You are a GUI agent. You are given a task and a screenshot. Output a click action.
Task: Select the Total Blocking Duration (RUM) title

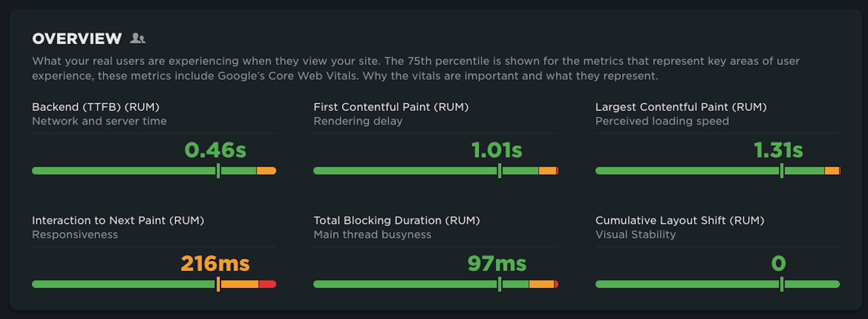[x=397, y=221]
